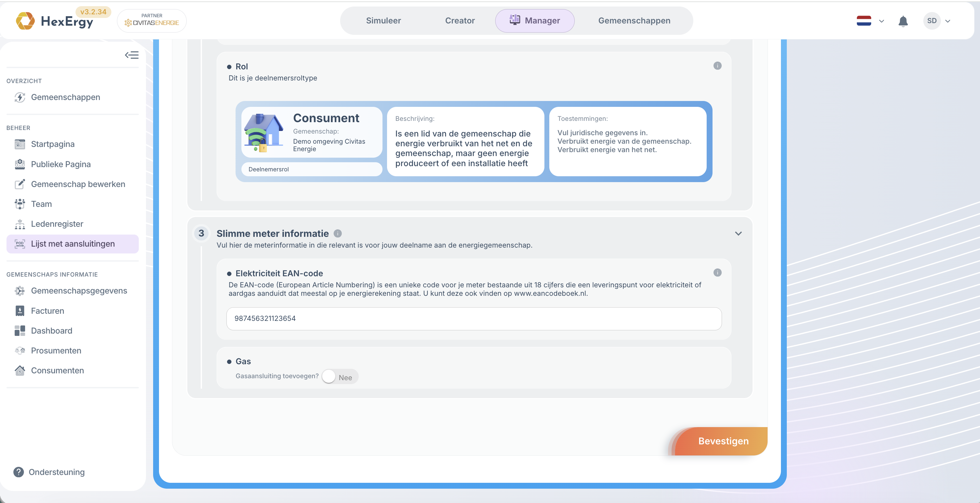Viewport: 980px width, 503px height.
Task: Select Lijst met aansluitingen
Action: 72,244
